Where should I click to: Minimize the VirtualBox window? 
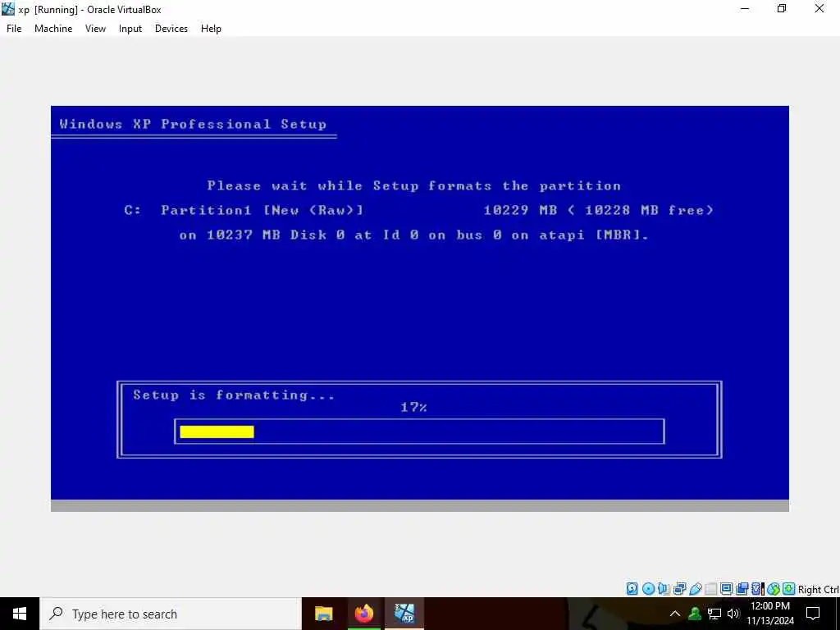coord(745,8)
